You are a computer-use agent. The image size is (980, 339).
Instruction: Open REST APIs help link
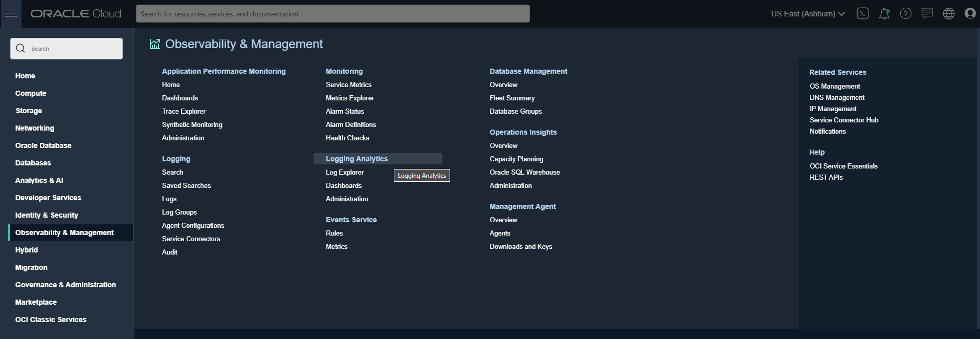pos(826,177)
